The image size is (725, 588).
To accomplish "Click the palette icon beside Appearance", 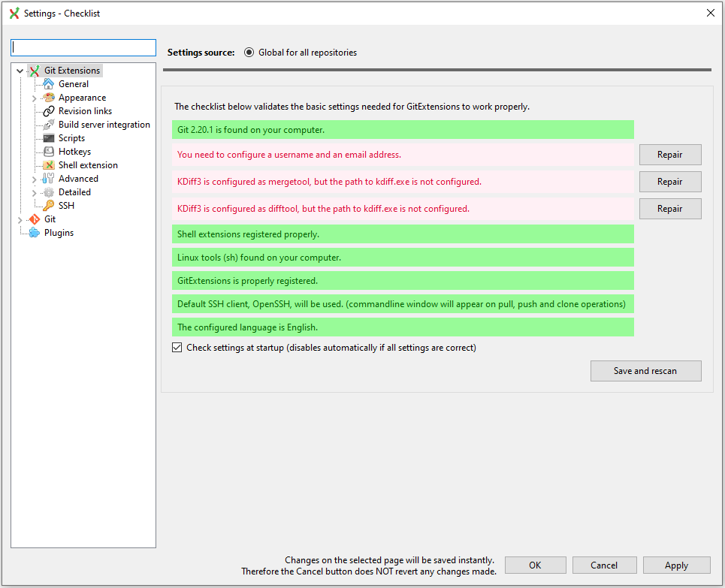I will pyautogui.click(x=49, y=98).
